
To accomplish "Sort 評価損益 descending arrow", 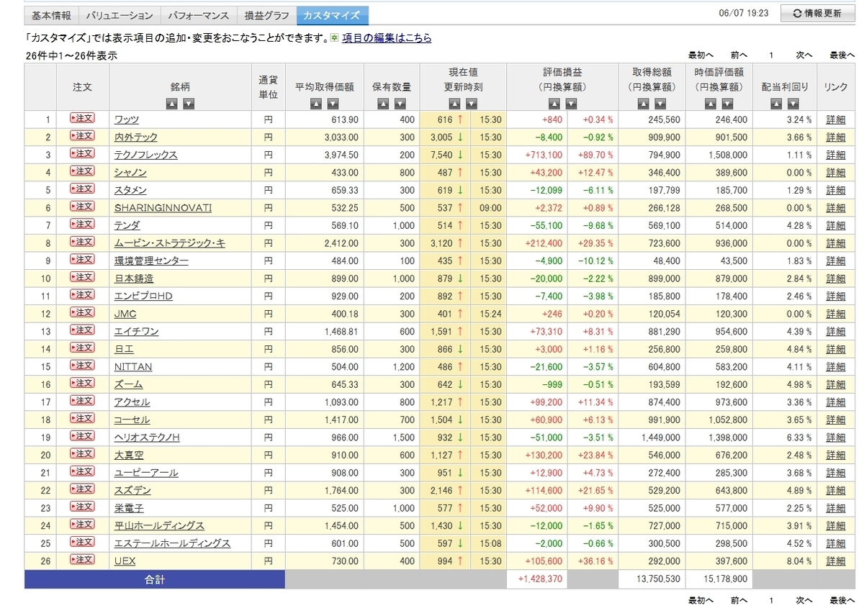I will (x=571, y=104).
